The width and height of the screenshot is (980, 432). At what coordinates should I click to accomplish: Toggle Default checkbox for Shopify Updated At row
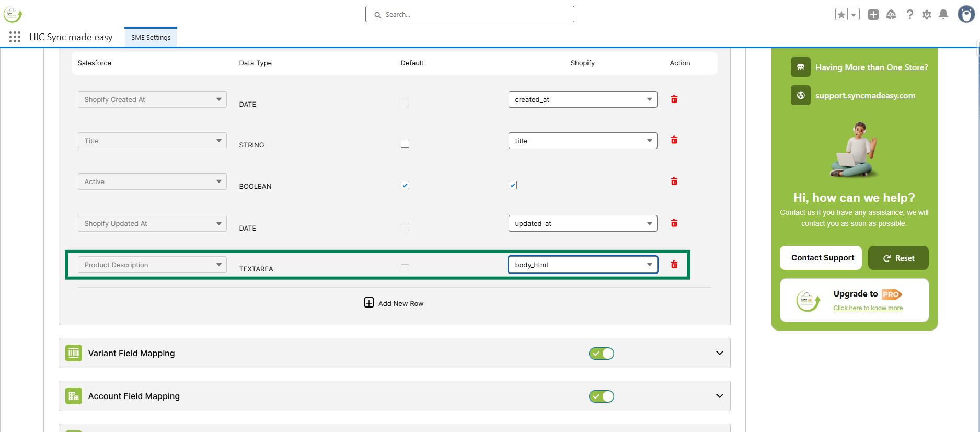[x=405, y=227]
